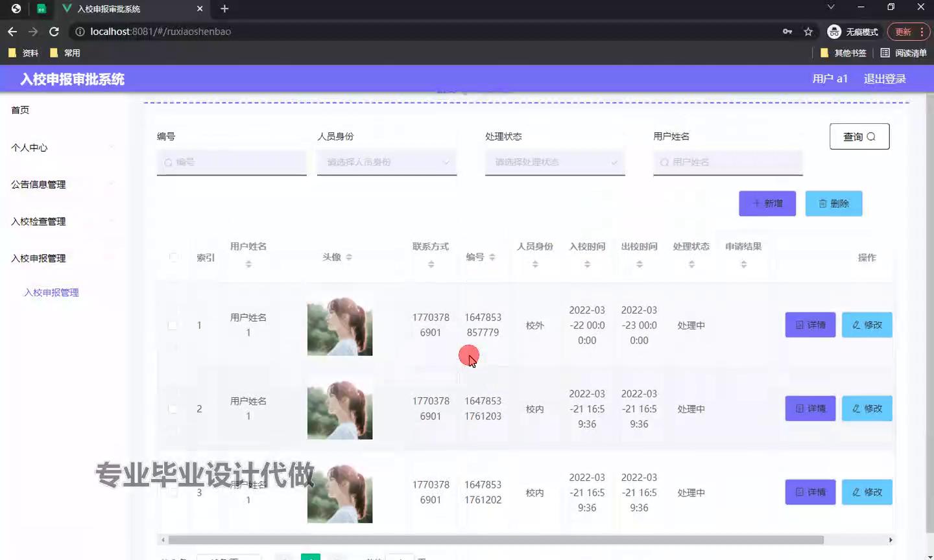Click the key icon in the address bar

[787, 31]
